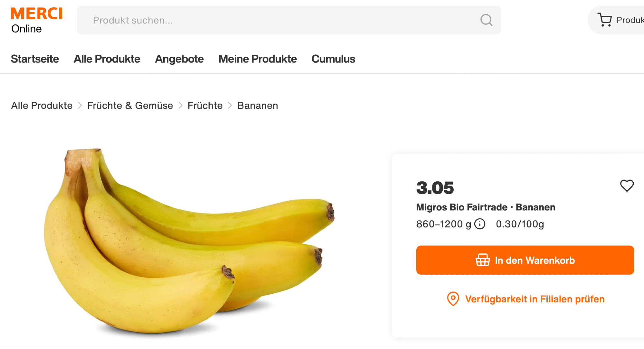This screenshot has width=644, height=349.
Task: Open the Startseite menu item
Action: pyautogui.click(x=35, y=59)
